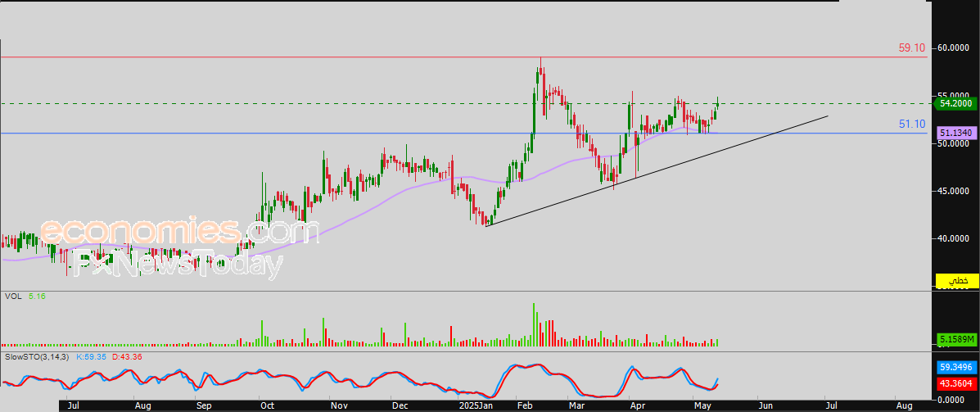Click the D:43.36 stochastic value

126,356
